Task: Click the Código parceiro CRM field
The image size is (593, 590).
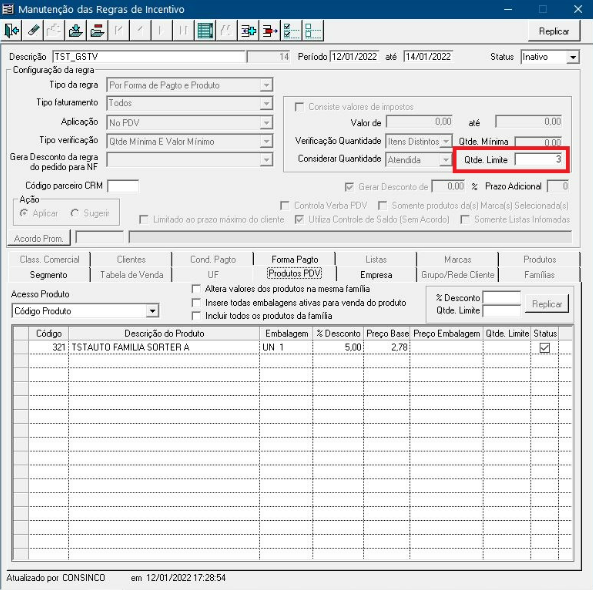Action: click(123, 186)
